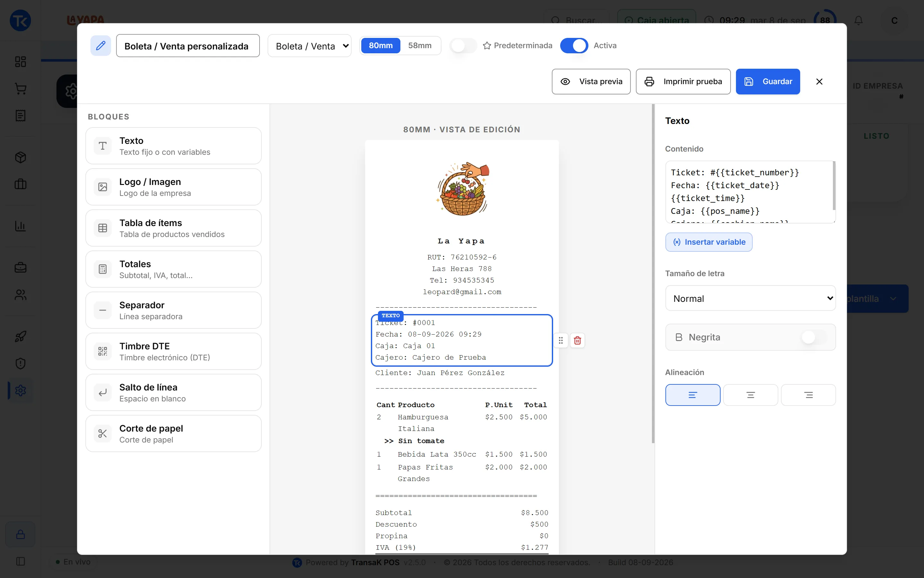Click the drag handle dots beside text block
This screenshot has width=924, height=578.
pos(560,340)
